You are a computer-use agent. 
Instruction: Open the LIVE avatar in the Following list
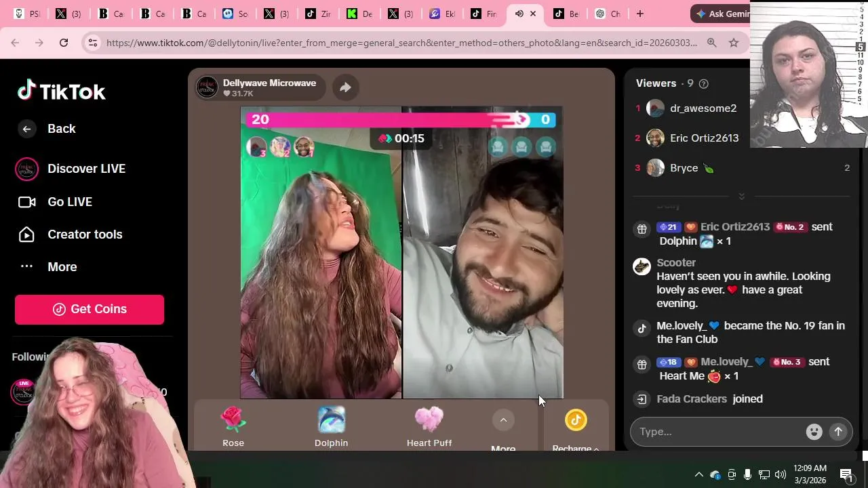24,392
